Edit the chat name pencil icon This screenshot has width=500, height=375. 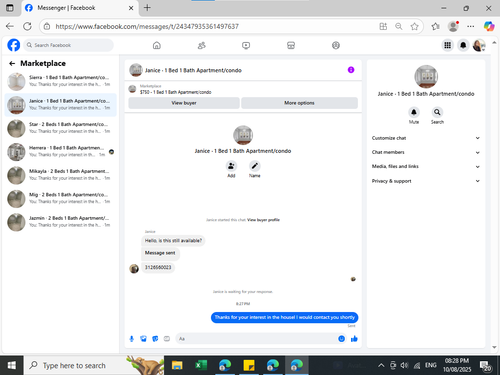pyautogui.click(x=255, y=166)
